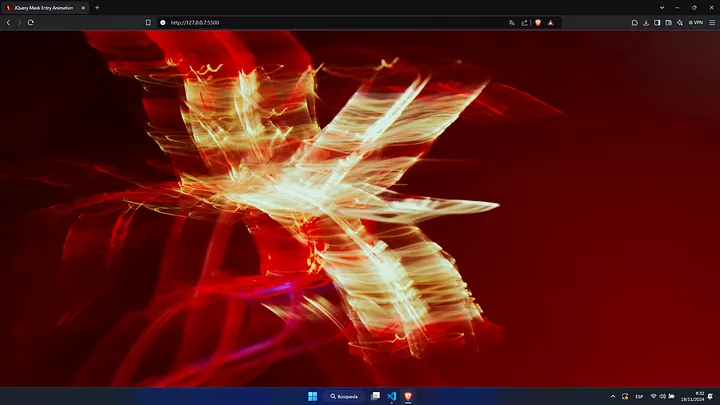Expand the tab search dropdown chevron
The image size is (720, 405).
pos(662,8)
